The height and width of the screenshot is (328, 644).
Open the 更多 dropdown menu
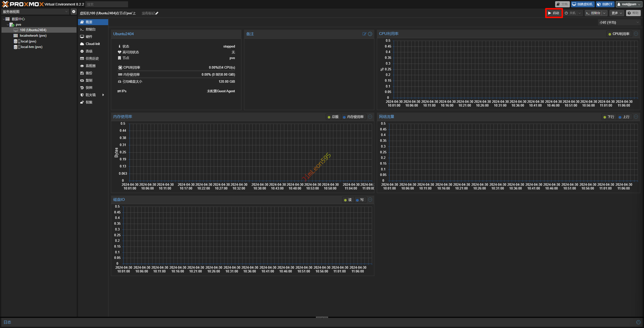(616, 13)
